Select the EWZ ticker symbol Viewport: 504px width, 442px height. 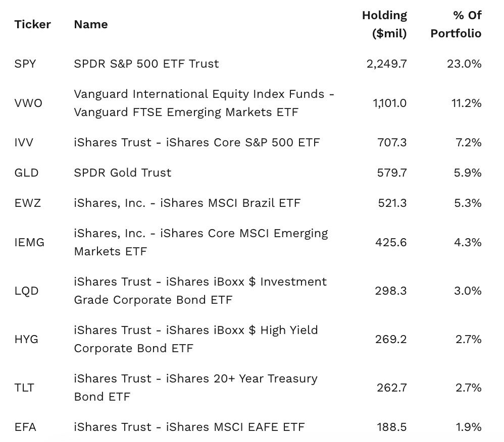click(x=27, y=203)
